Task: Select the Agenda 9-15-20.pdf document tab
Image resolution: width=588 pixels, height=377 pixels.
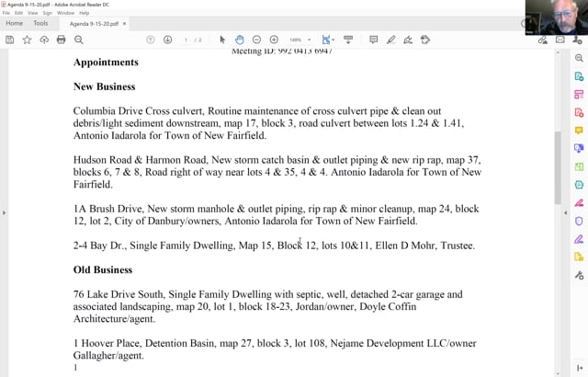Action: pos(94,24)
